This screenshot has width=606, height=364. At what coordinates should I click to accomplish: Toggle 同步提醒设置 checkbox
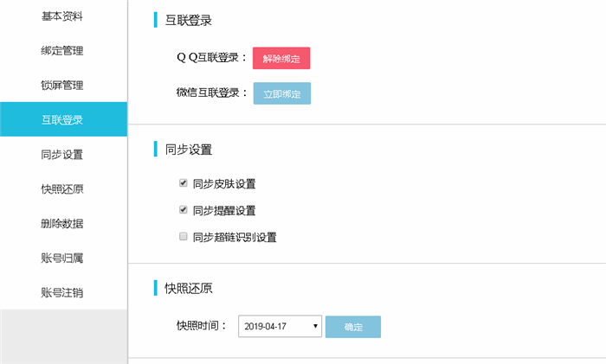tap(184, 209)
